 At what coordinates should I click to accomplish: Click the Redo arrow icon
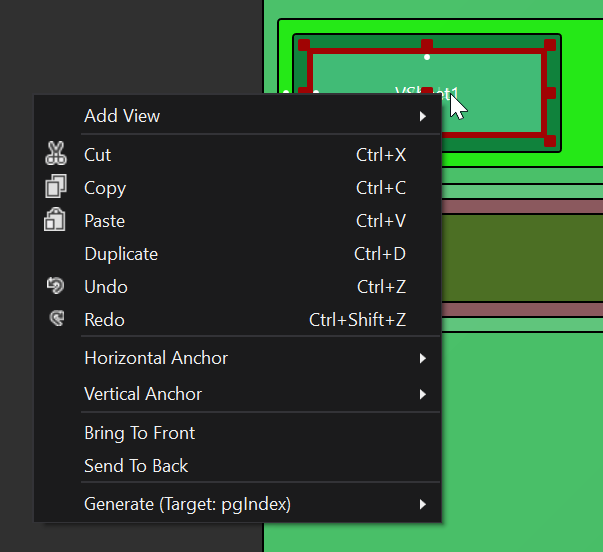click(x=55, y=319)
